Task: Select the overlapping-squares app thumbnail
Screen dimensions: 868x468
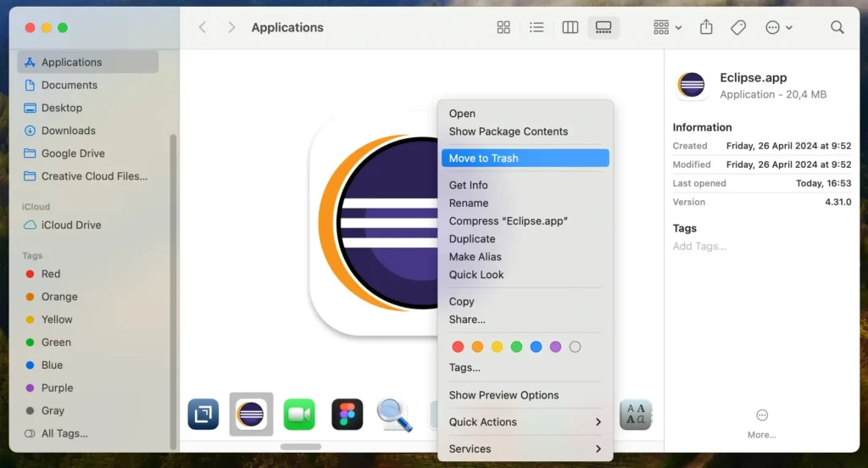Action: tap(203, 415)
